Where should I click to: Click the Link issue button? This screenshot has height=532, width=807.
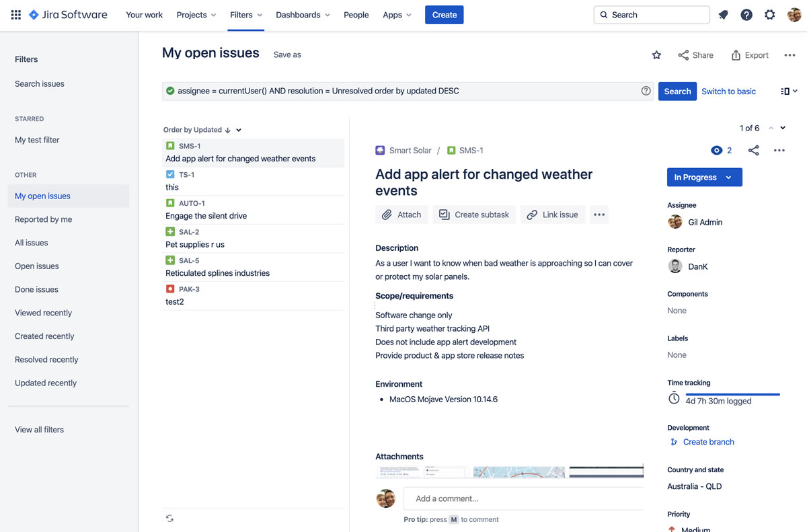tap(553, 215)
